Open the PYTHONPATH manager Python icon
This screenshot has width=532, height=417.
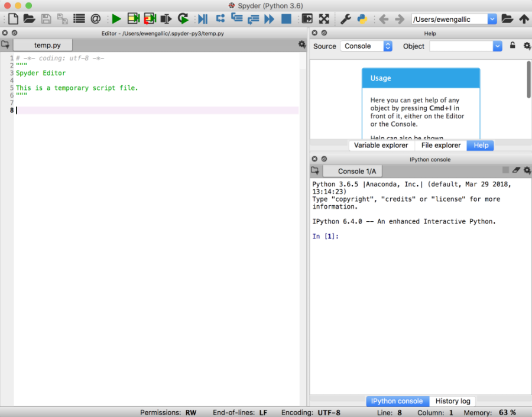tap(362, 19)
